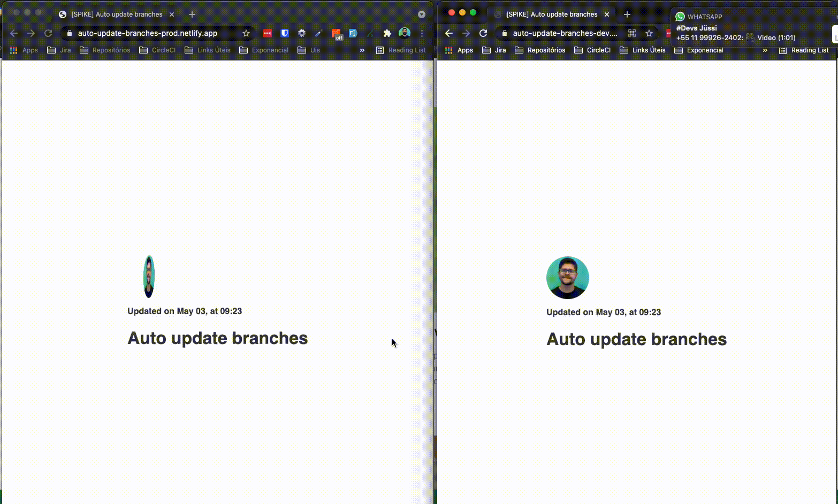Image resolution: width=838 pixels, height=504 pixels.
Task: Close the SPIKE tab in the dev window
Action: click(x=607, y=14)
